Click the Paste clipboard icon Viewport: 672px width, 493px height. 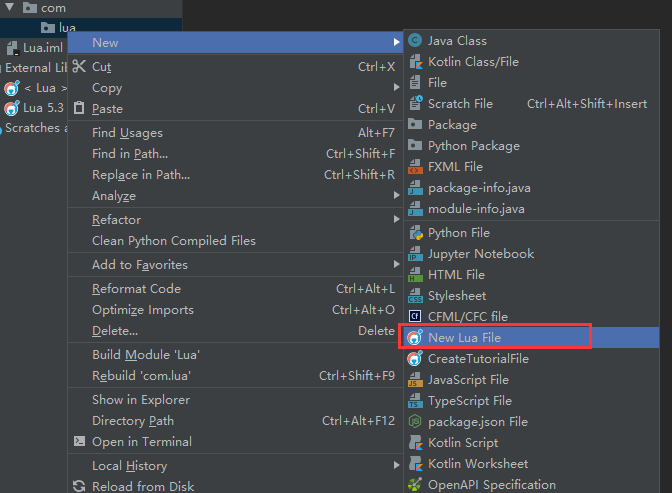[79, 108]
